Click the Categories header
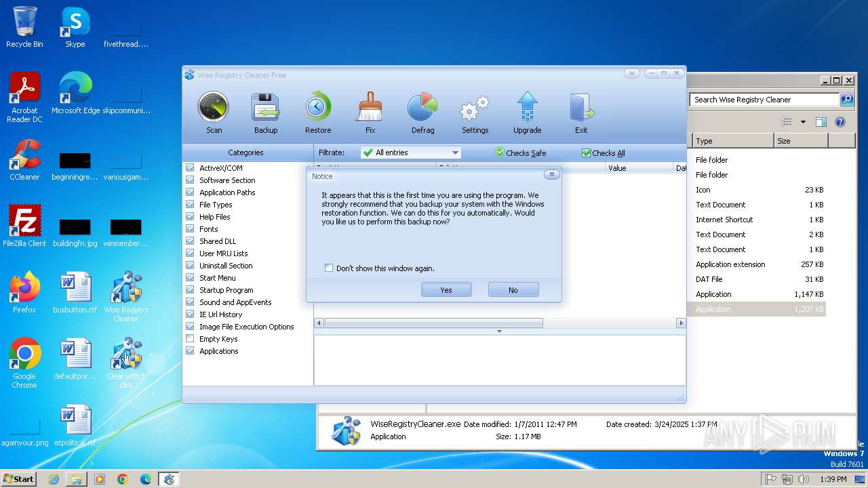 tap(246, 152)
